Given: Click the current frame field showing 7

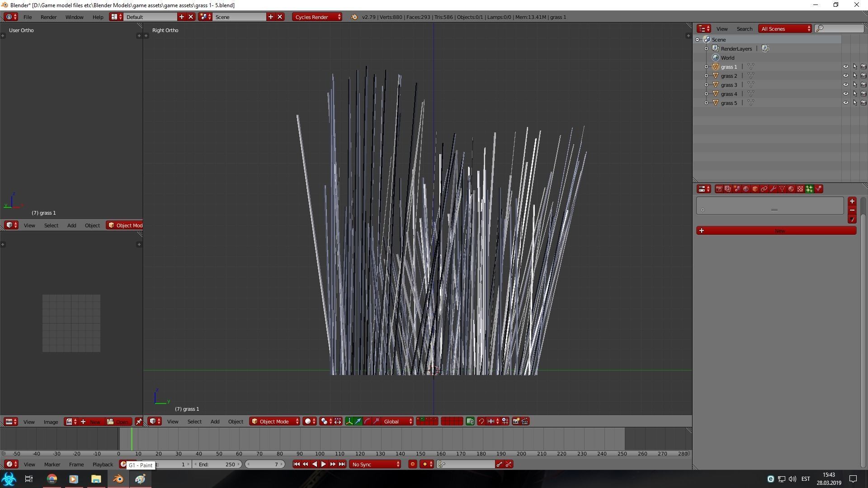Looking at the screenshot, I should tap(265, 464).
